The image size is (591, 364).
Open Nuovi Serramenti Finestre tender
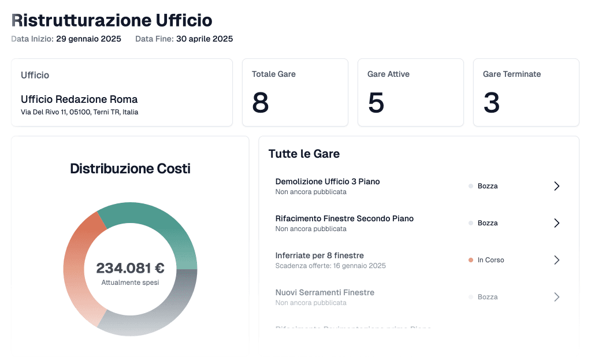[x=325, y=292]
